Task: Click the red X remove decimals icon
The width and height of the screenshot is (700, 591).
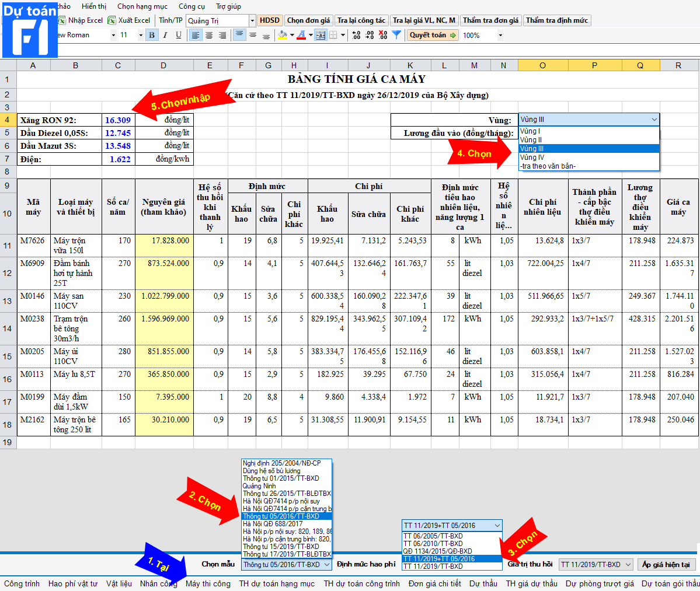Action: (x=382, y=35)
